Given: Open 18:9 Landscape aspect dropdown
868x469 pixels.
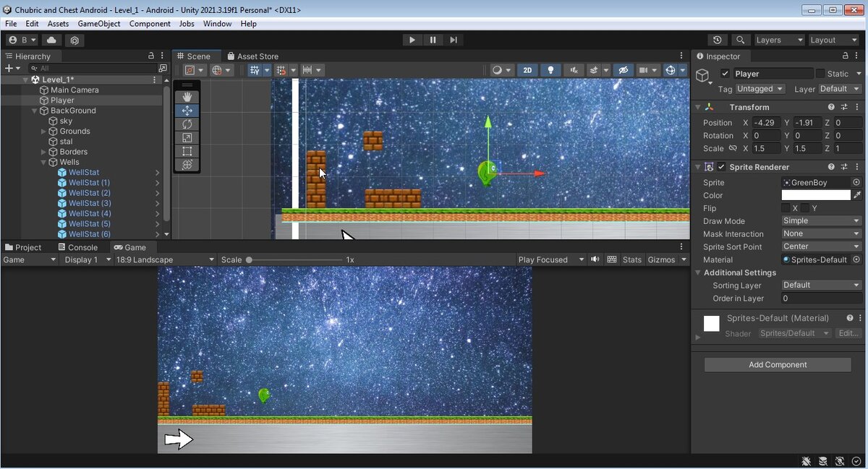Looking at the screenshot, I should point(166,259).
